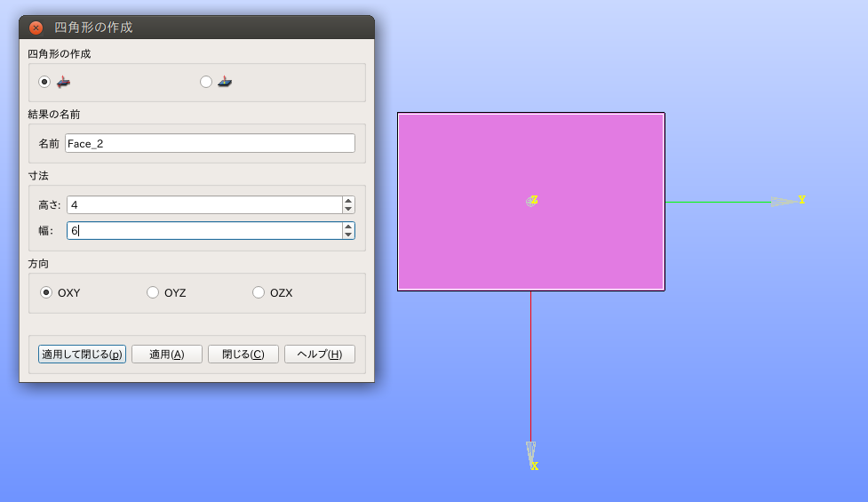Click the 適用して閉じる button
868x502 pixels.
pyautogui.click(x=82, y=355)
